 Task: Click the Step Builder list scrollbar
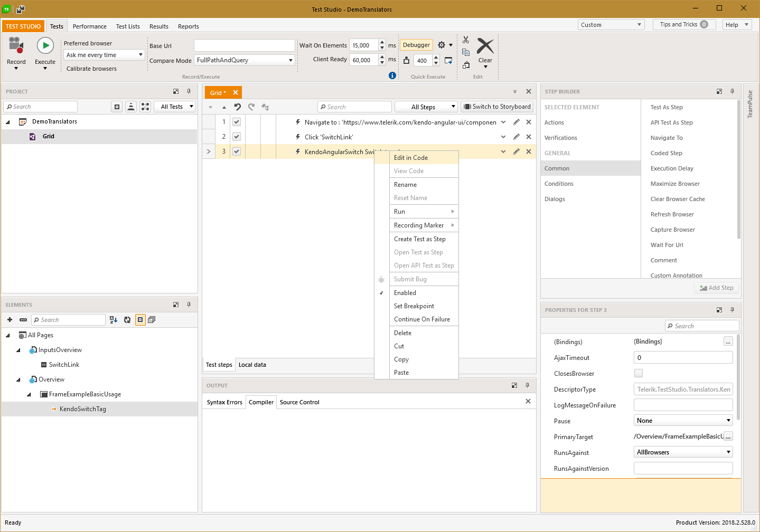pos(738,169)
